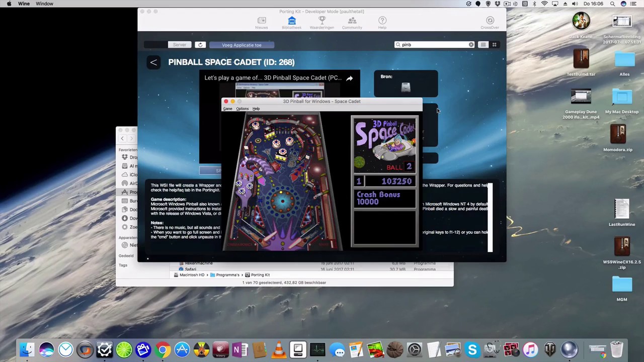Open the Options menu in 3D Pinball
The image size is (644, 362).
tap(242, 109)
